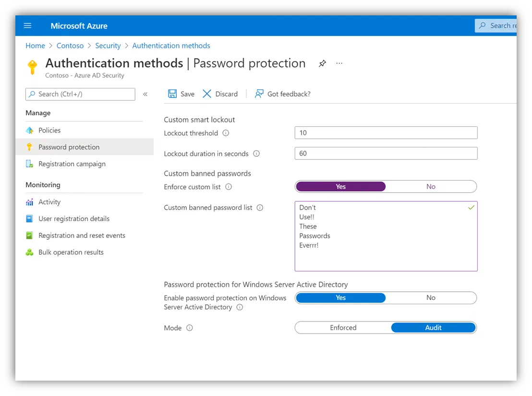Set Enforce custom list to Yes
Viewport: 532px width, 396px height.
click(340, 186)
